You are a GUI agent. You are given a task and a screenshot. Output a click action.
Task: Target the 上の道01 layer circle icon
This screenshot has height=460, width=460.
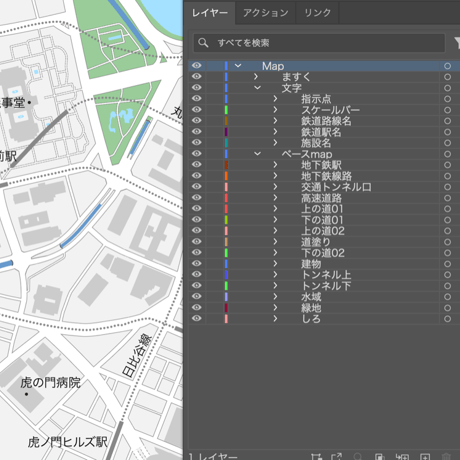(447, 209)
